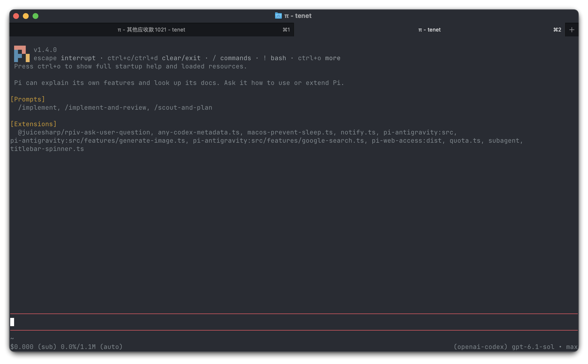Image resolution: width=588 pixels, height=364 pixels.
Task: Click the '/ commands' hint
Action: (x=232, y=58)
